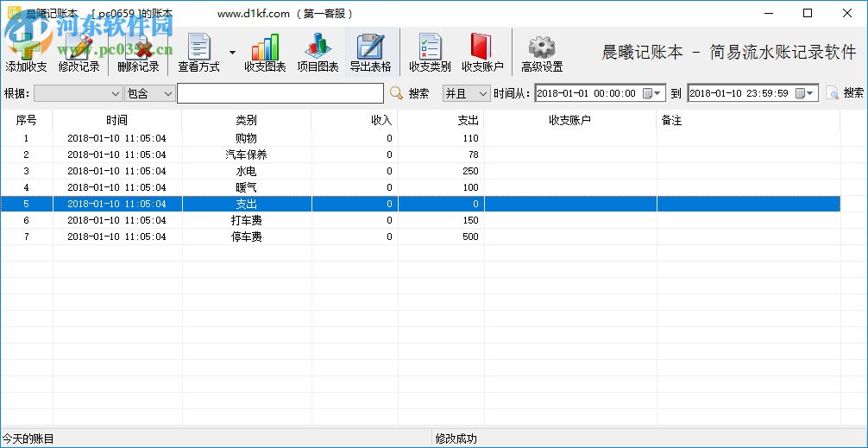868x448 pixels.
Task: Click the expense value 500
Action: [470, 237]
